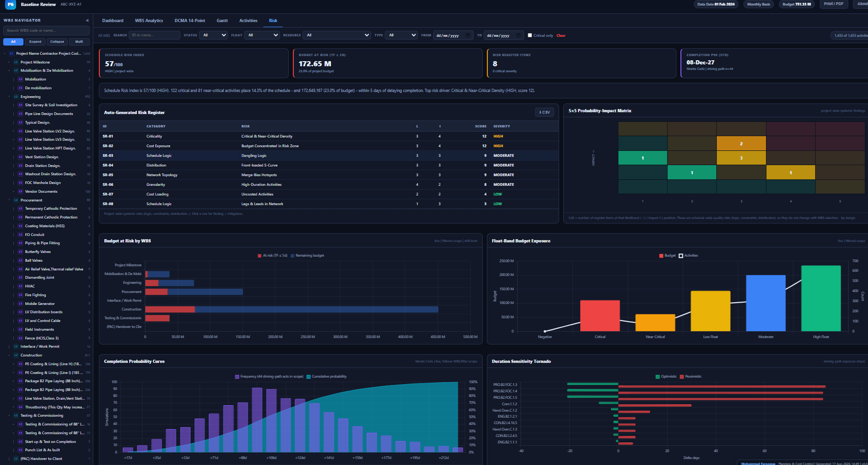Click the orange matrix cell showing 2

point(741,144)
